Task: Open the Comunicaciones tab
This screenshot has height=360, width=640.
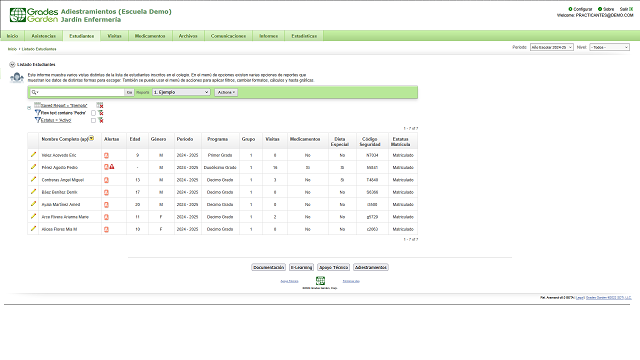Action: pos(228,36)
